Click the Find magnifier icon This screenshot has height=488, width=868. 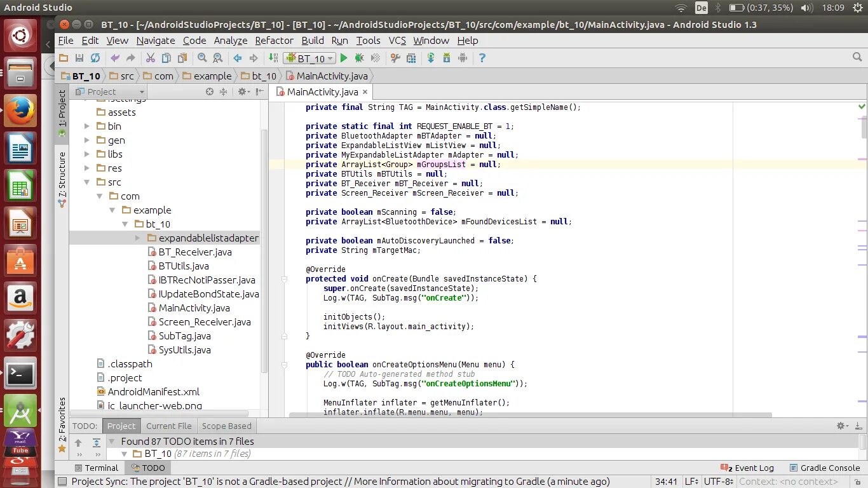202,58
